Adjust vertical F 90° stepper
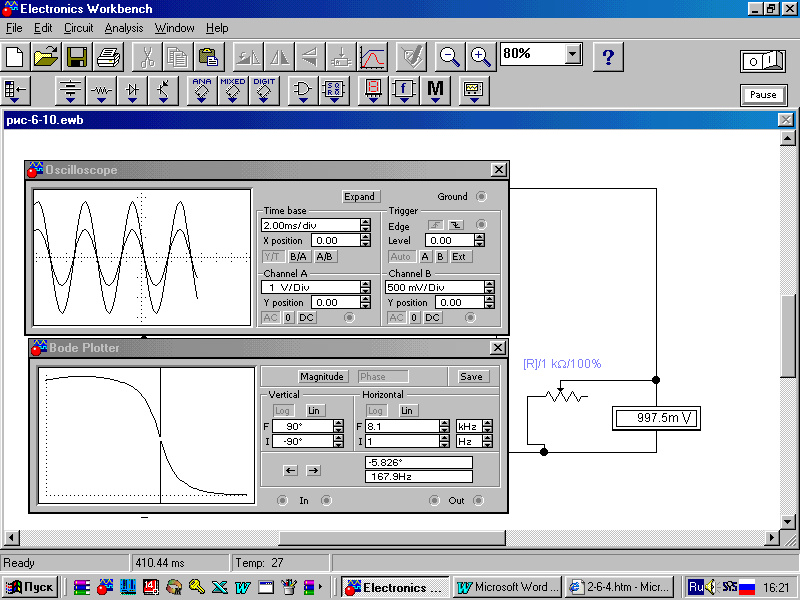The width and height of the screenshot is (800, 600). click(338, 426)
